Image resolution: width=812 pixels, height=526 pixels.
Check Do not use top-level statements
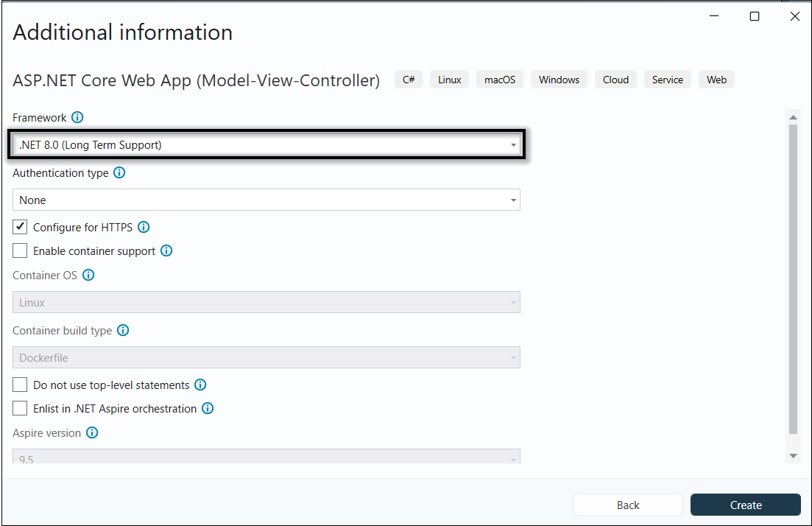pos(19,384)
